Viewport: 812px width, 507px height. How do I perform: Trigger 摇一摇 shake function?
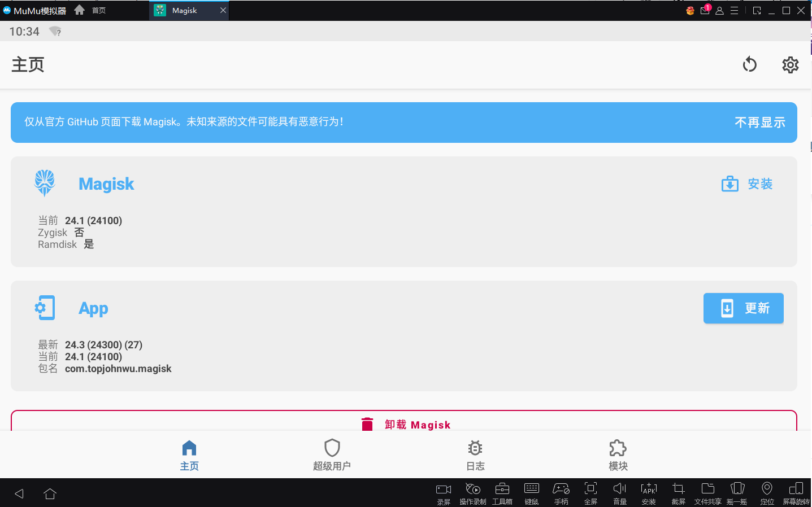[737, 493]
